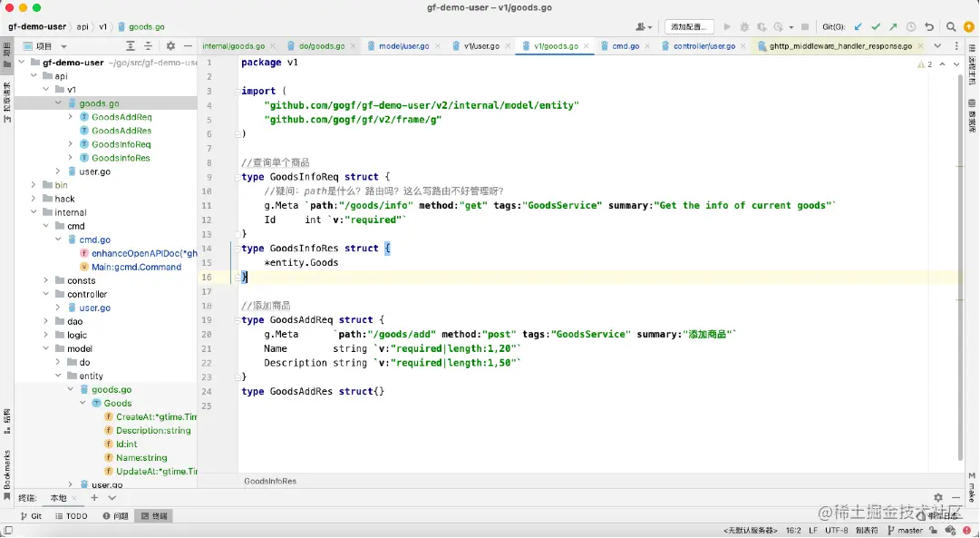Click the warnings indicator showing 2
The image size is (980, 538).
(x=925, y=64)
